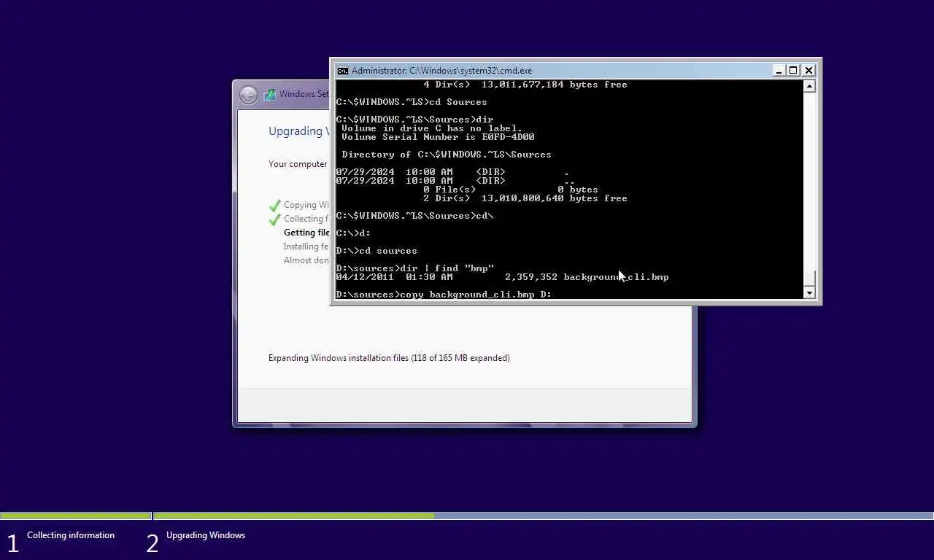Click the 'Installing' setup step text
Image resolution: width=934 pixels, height=560 pixels.
(306, 246)
